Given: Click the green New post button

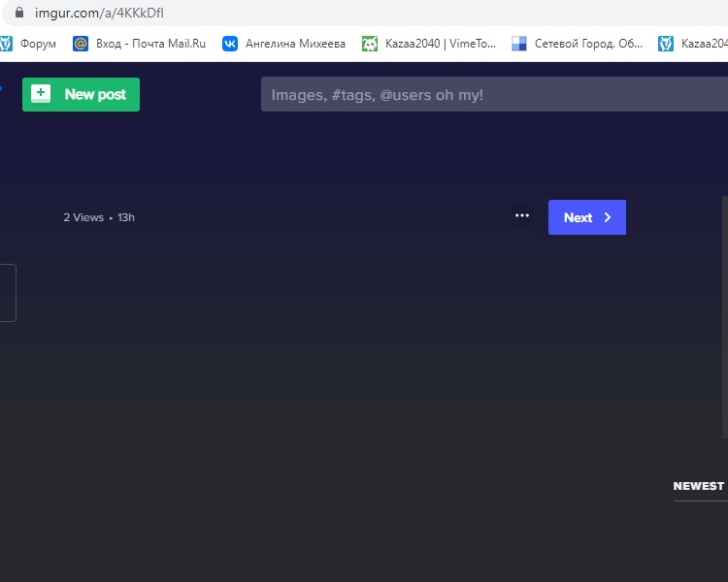Looking at the screenshot, I should 81,94.
